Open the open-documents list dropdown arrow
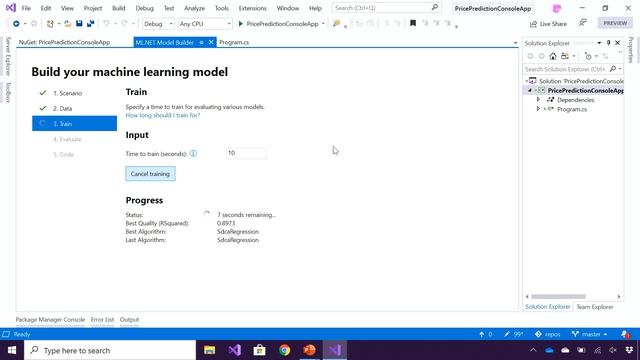Viewport: 640px width, 360px height. pos(515,42)
